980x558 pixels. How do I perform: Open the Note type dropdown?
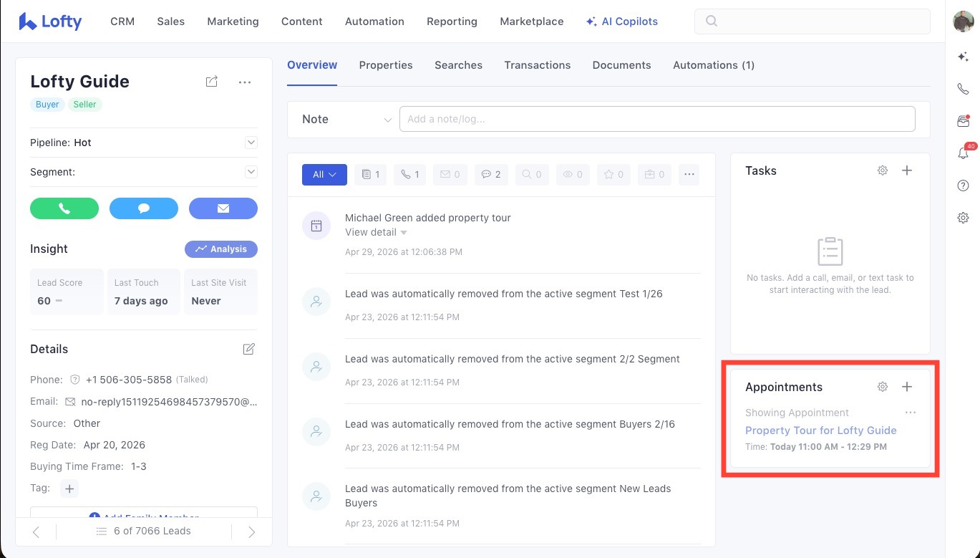click(346, 119)
